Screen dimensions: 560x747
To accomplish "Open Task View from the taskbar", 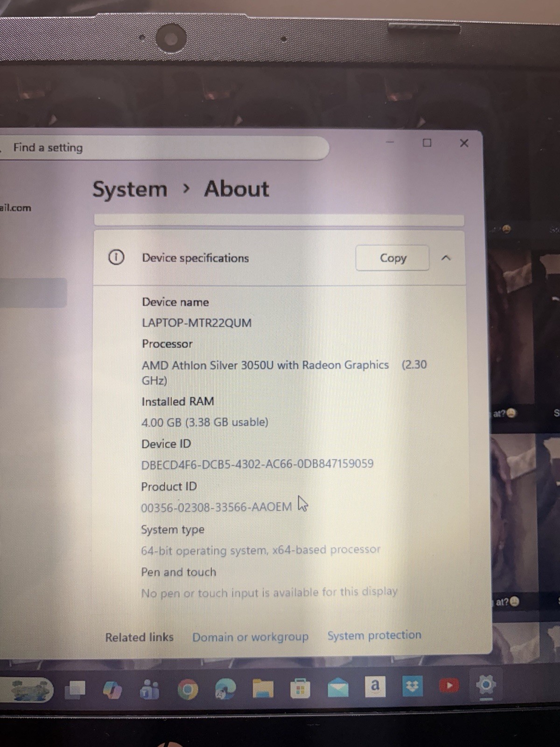I will [75, 689].
